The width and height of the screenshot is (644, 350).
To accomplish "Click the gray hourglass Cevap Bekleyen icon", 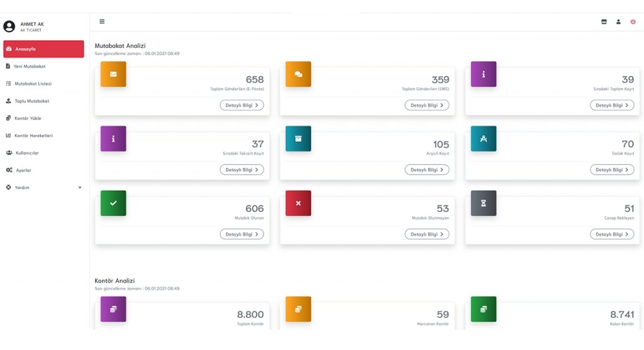I will [484, 203].
